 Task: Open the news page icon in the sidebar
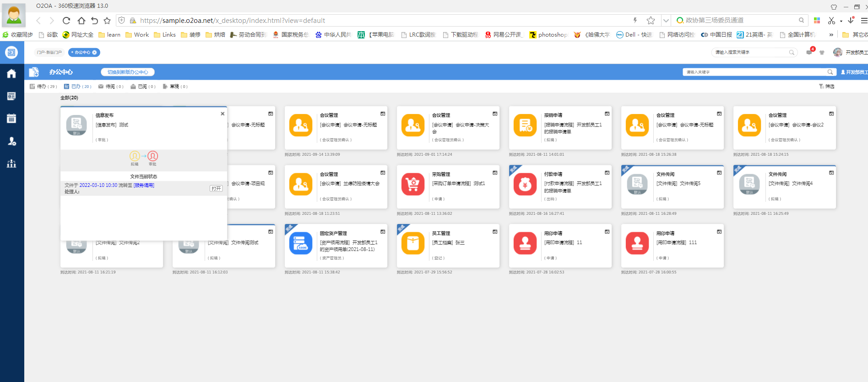coord(11,96)
